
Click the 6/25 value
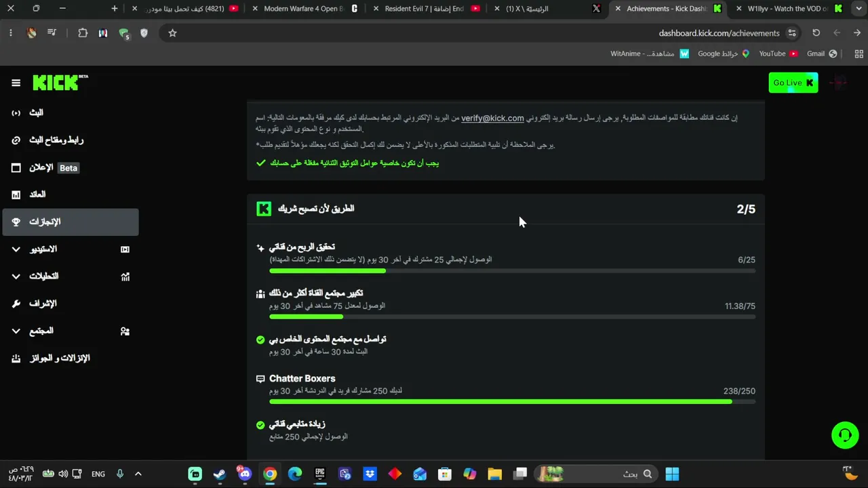(747, 260)
